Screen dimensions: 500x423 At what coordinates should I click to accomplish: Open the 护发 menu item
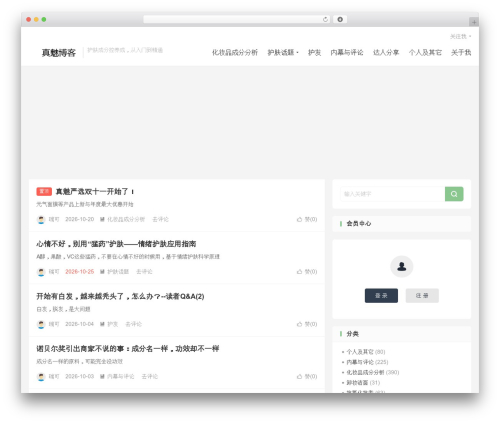point(314,52)
